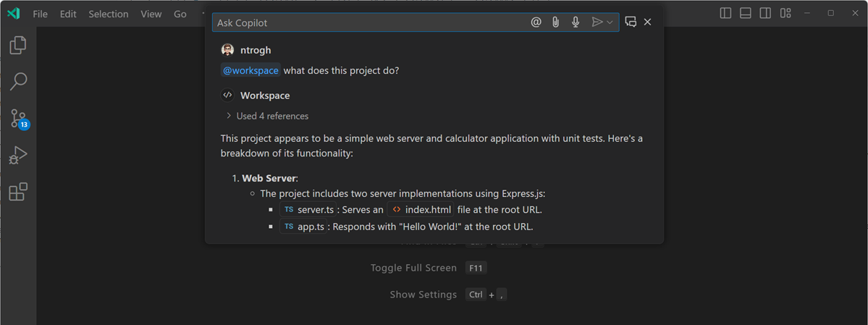Open the Extensions view
The image size is (868, 325).
point(18,192)
